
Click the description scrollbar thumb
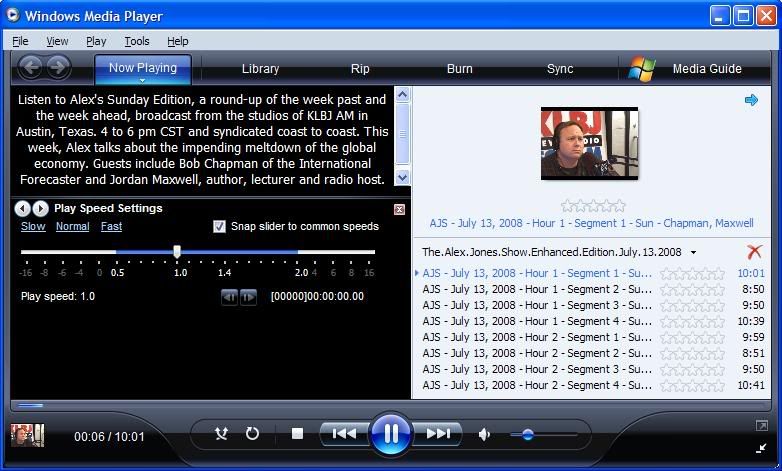pyautogui.click(x=402, y=134)
